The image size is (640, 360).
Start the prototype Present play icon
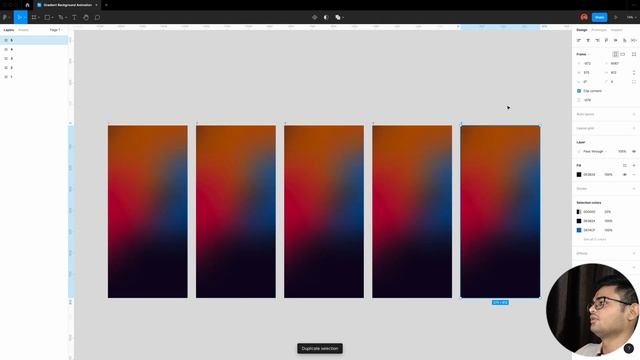click(x=616, y=18)
